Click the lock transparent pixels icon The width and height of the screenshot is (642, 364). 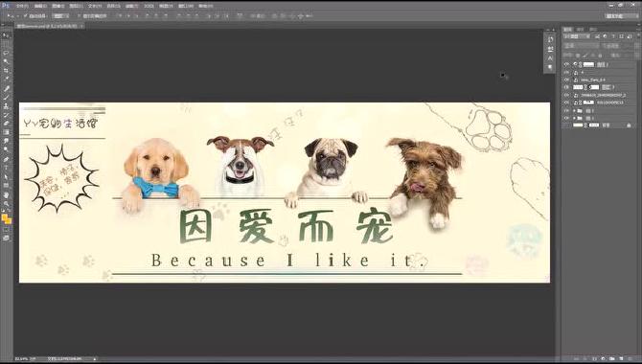tap(578, 56)
